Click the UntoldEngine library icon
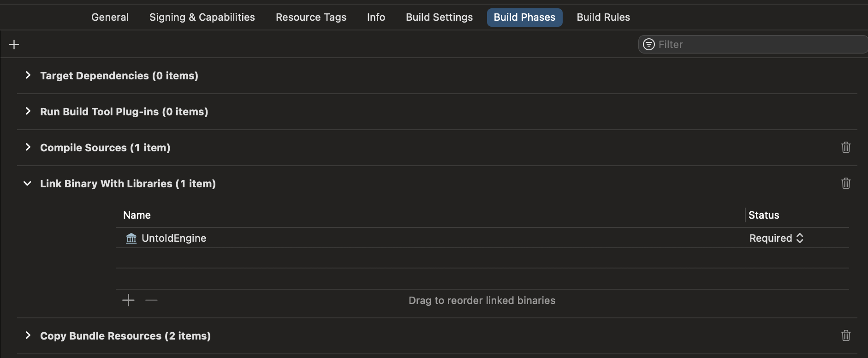 point(131,238)
